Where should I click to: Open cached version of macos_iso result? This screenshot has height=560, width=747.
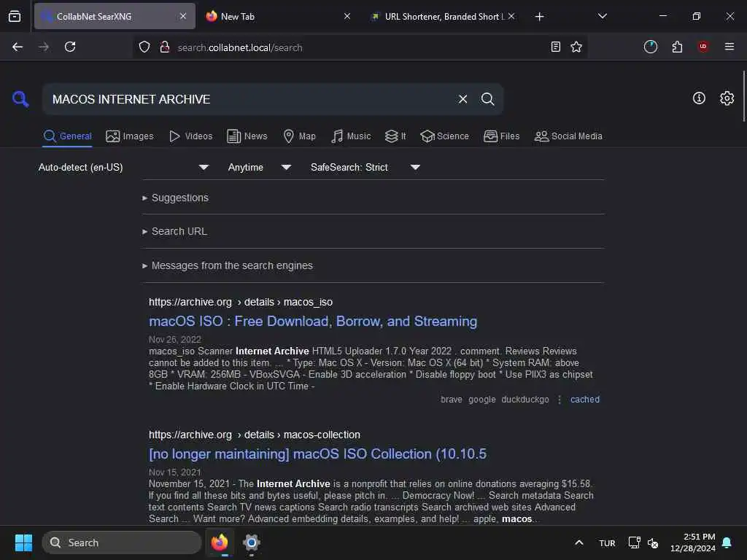pos(585,400)
